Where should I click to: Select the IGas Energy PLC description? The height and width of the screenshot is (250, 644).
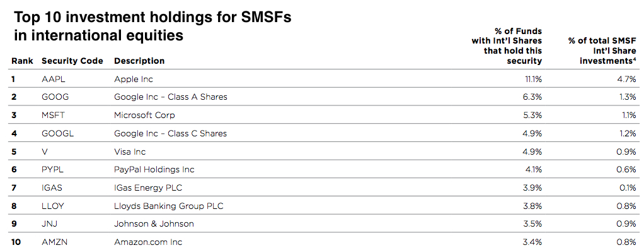148,188
